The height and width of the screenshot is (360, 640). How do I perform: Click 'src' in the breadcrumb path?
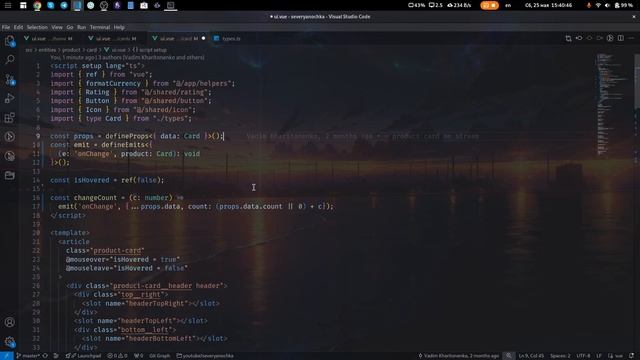point(29,50)
